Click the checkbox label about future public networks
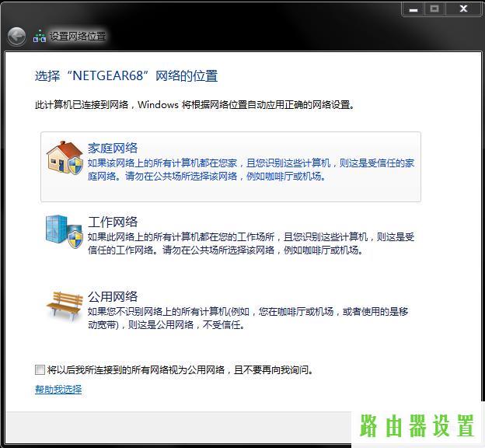 [x=180, y=370]
